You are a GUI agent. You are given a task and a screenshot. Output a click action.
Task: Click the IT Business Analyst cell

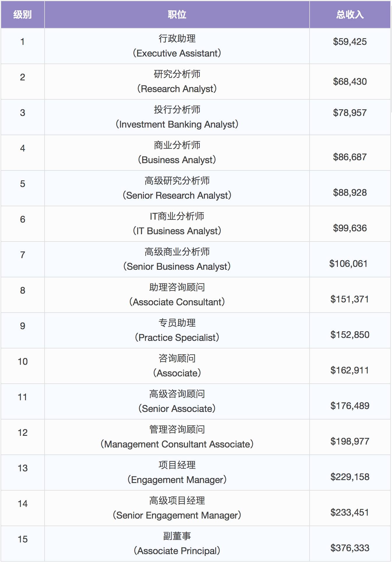[x=177, y=224]
